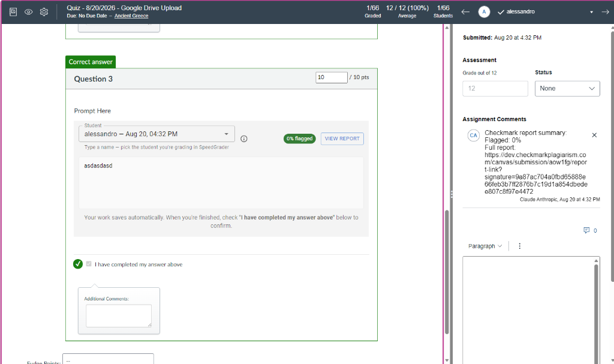614x364 pixels.
Task: Click the Grade out of 12 field
Action: point(495,89)
